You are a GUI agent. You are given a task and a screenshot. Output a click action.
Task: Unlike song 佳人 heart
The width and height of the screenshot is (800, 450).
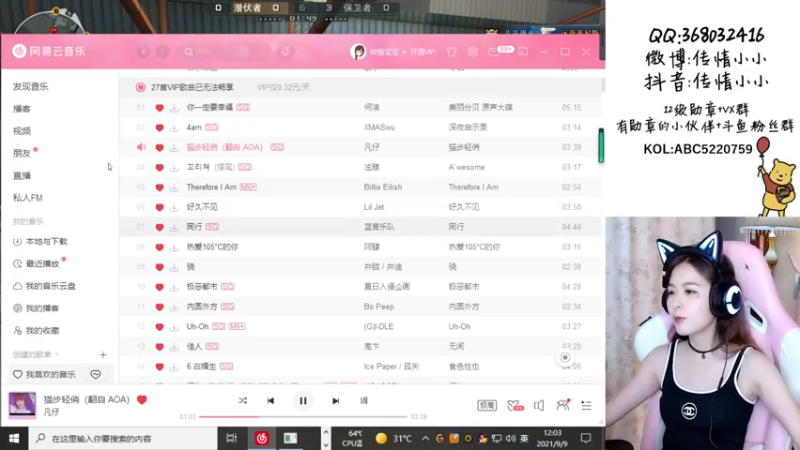(x=159, y=346)
